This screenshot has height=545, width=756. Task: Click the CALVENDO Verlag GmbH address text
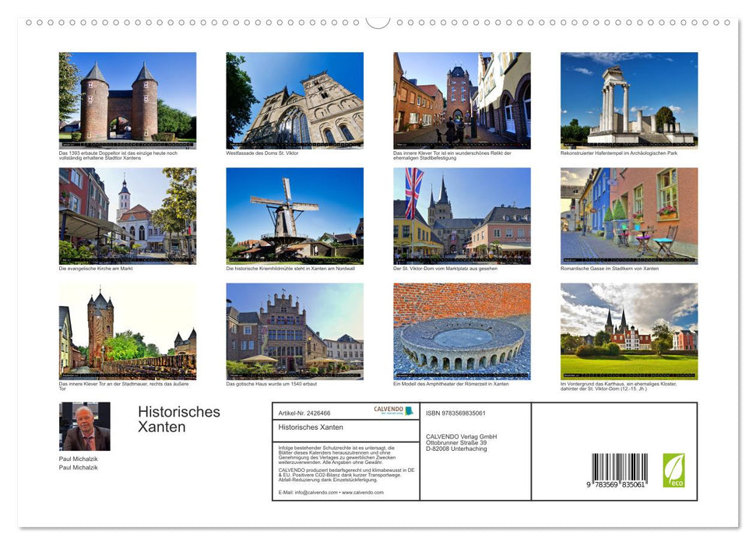click(x=462, y=443)
